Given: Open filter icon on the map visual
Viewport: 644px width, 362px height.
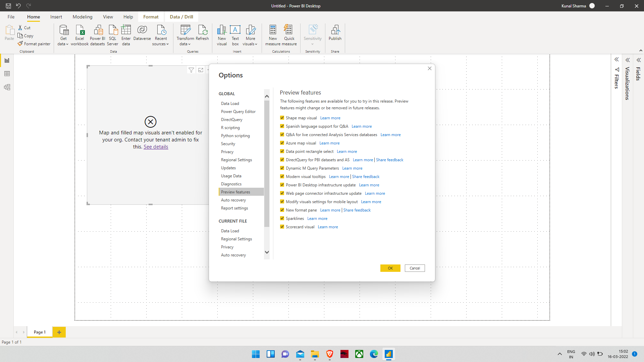Looking at the screenshot, I should (x=191, y=70).
